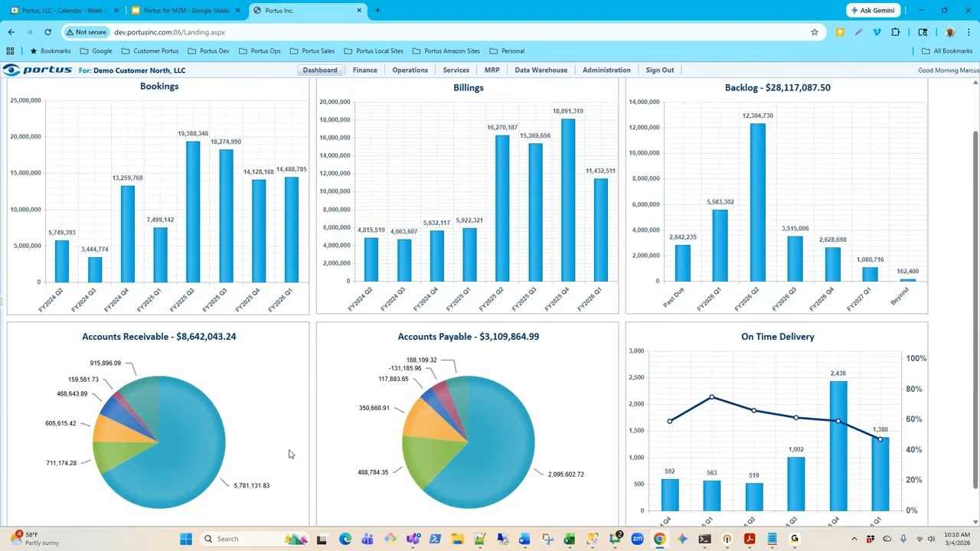Reload the page with the refresh icon

click(x=47, y=32)
